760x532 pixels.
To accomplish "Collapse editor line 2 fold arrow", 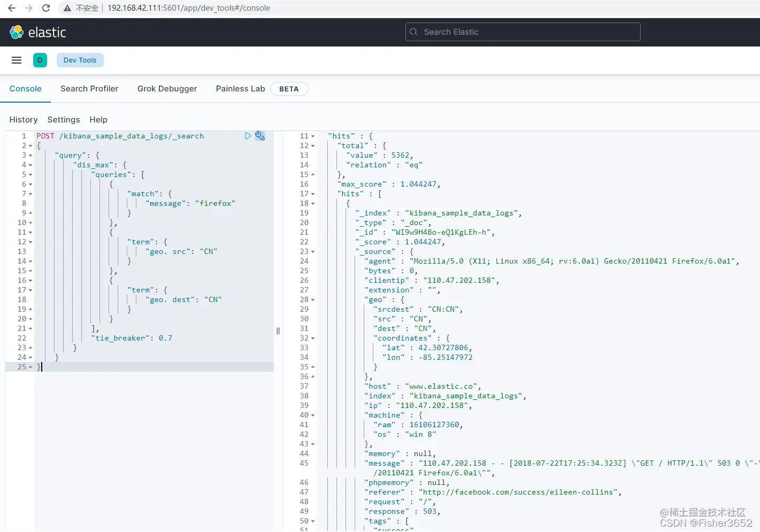I will pos(30,146).
